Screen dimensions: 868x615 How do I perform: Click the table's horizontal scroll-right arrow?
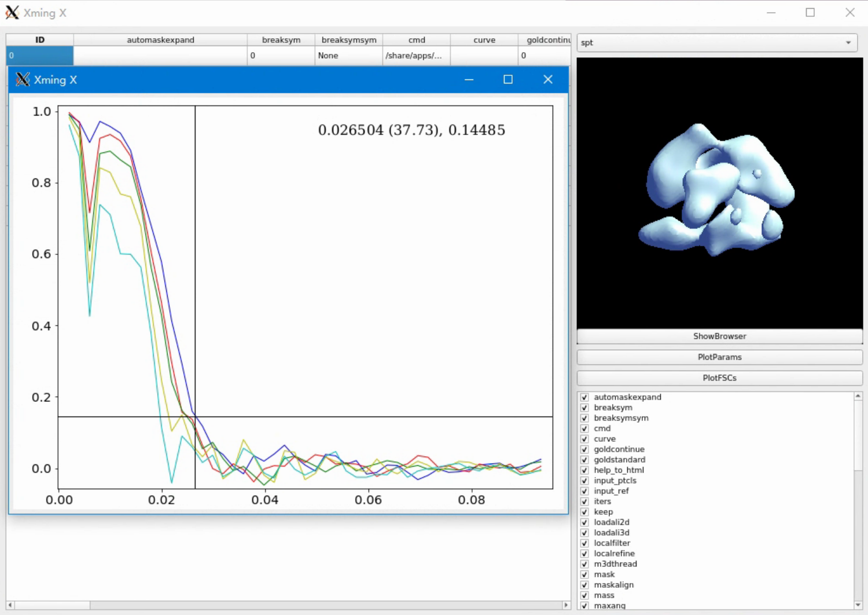pyautogui.click(x=566, y=605)
